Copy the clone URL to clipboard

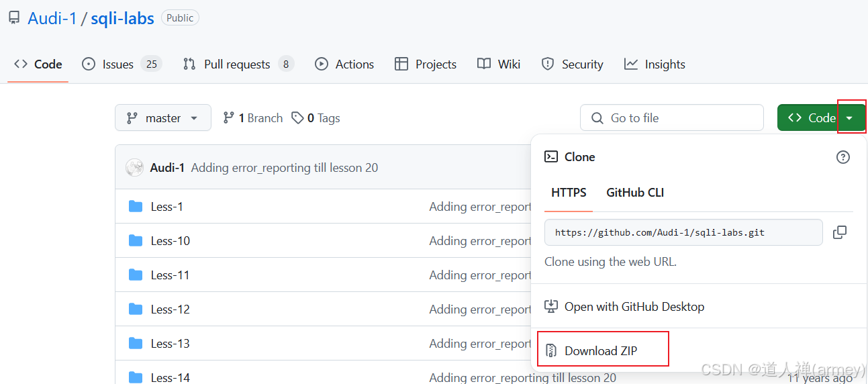click(x=840, y=232)
